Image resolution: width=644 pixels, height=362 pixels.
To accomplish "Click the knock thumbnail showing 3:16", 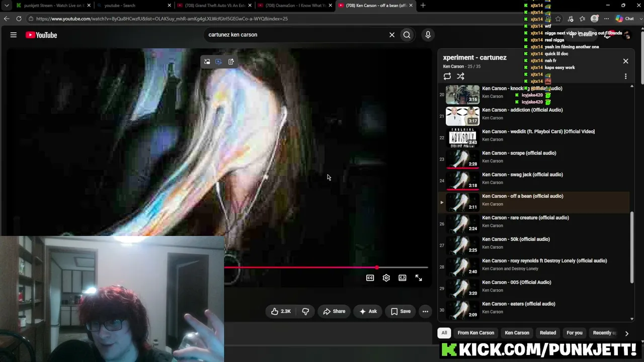I will pos(463,95).
